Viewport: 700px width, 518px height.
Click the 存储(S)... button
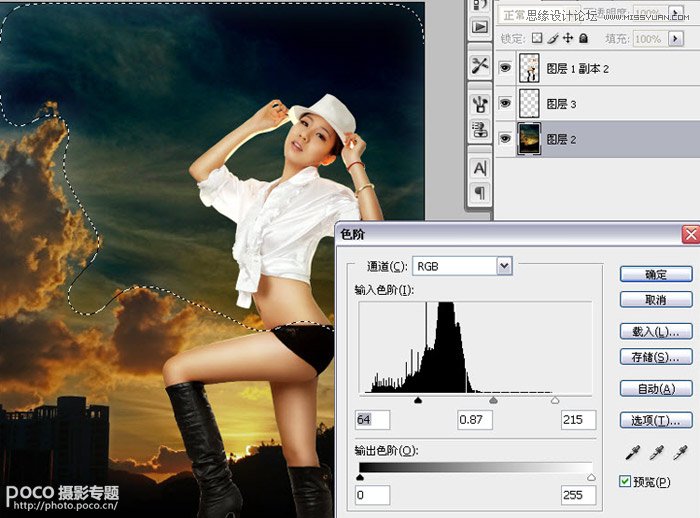pyautogui.click(x=656, y=357)
